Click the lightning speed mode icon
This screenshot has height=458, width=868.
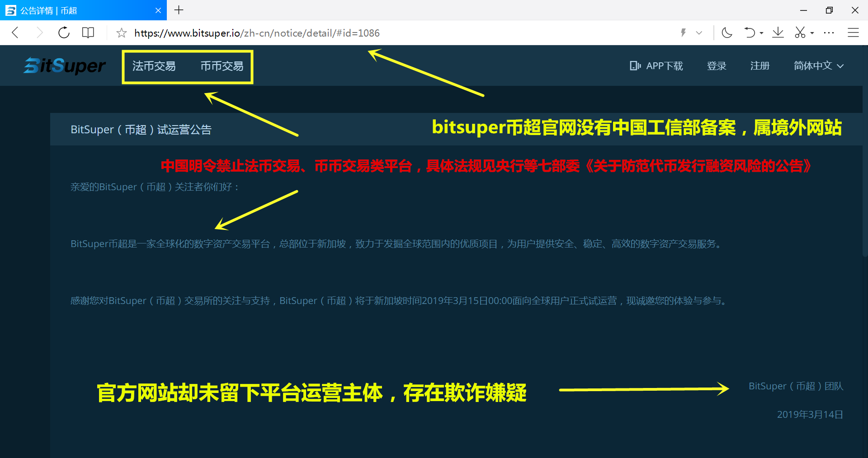(x=683, y=33)
